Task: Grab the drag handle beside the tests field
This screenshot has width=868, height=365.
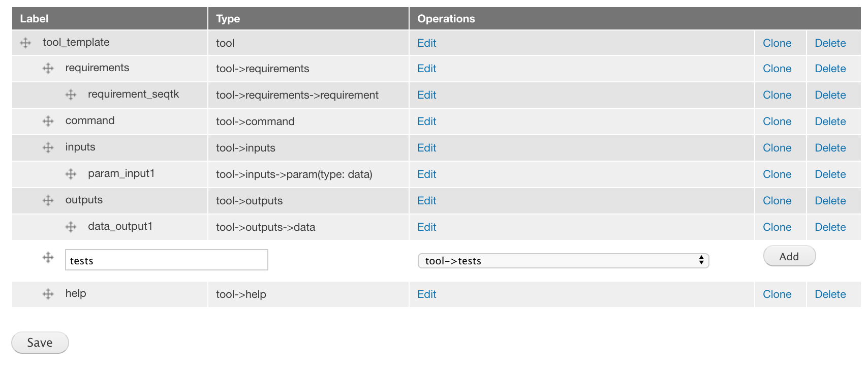Action: pyautogui.click(x=48, y=258)
